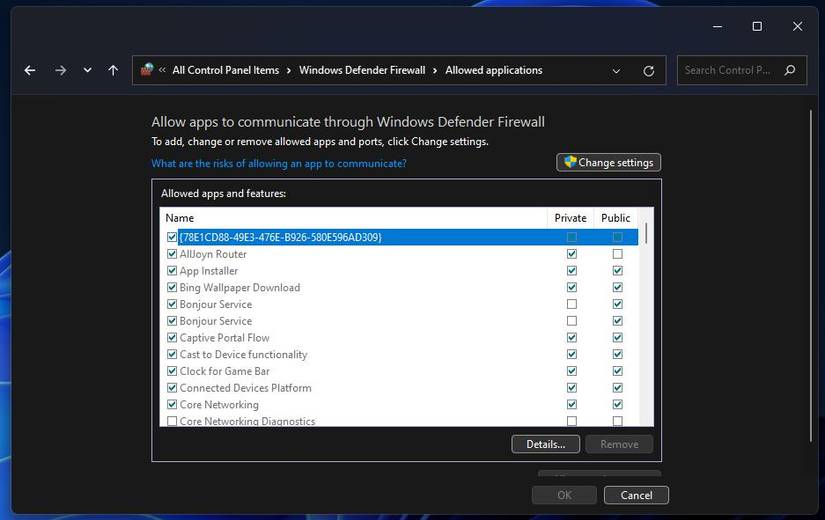Click the window's right-side scrollbar
Viewport: 825px width, 520px height.
811,276
